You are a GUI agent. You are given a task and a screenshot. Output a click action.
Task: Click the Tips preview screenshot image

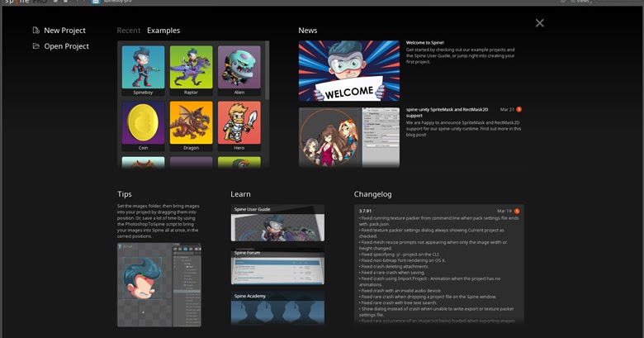[159, 284]
